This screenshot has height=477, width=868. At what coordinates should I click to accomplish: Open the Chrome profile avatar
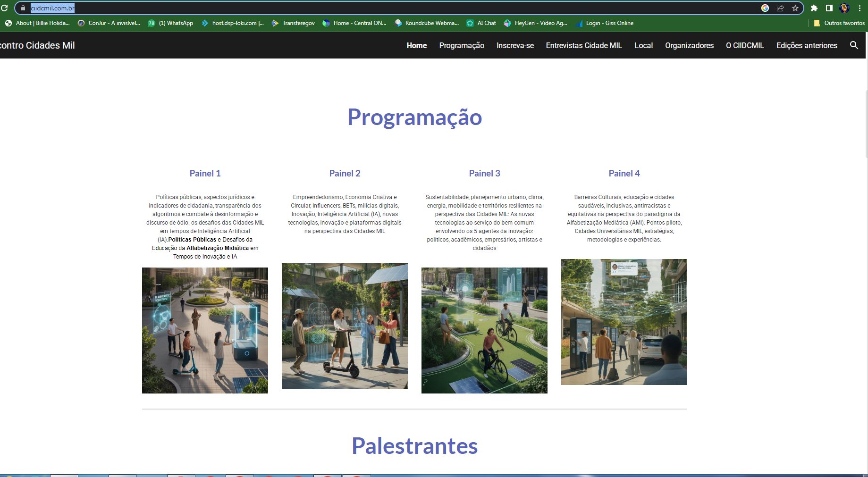(845, 8)
